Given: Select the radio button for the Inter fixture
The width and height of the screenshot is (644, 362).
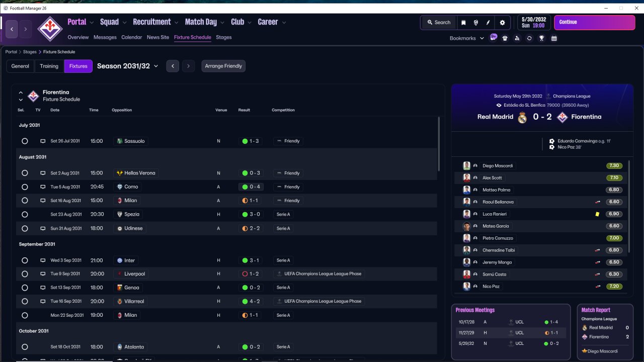Looking at the screenshot, I should (x=25, y=260).
